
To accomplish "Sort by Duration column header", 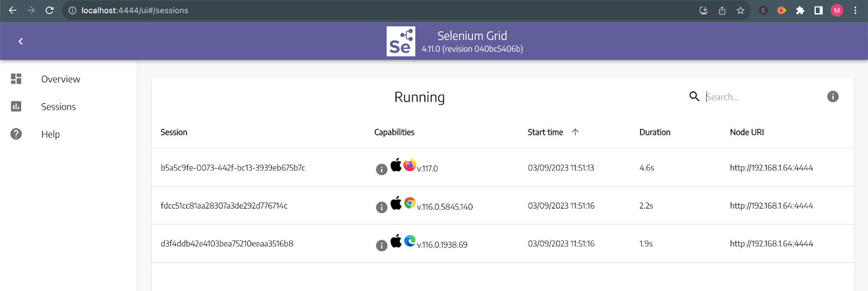I will [x=655, y=132].
